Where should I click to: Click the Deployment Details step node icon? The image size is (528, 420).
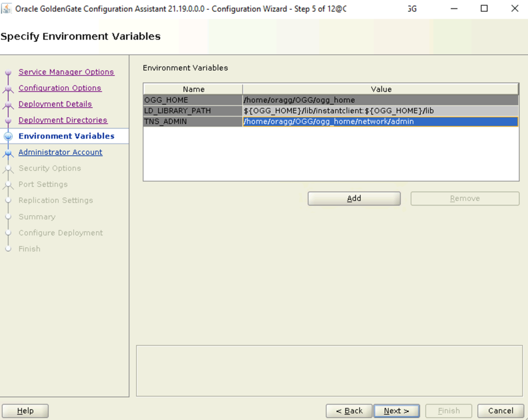click(x=8, y=105)
